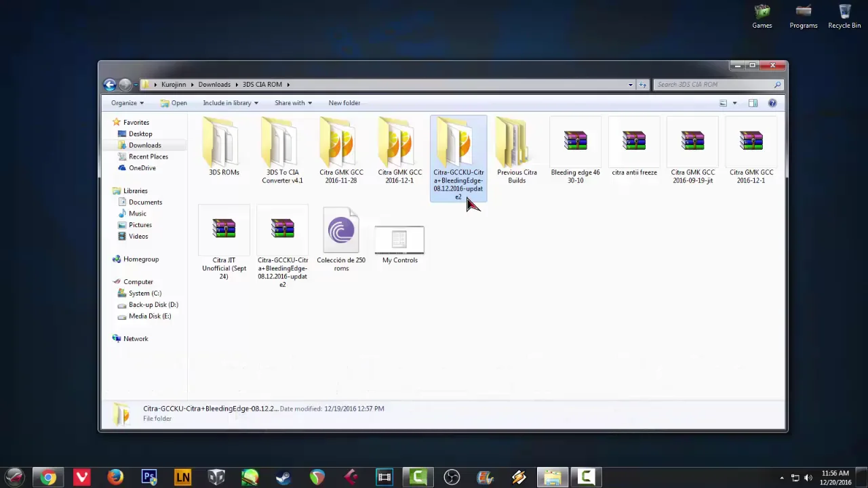Toggle the preview pane button
The width and height of the screenshot is (868, 488).
point(753,103)
